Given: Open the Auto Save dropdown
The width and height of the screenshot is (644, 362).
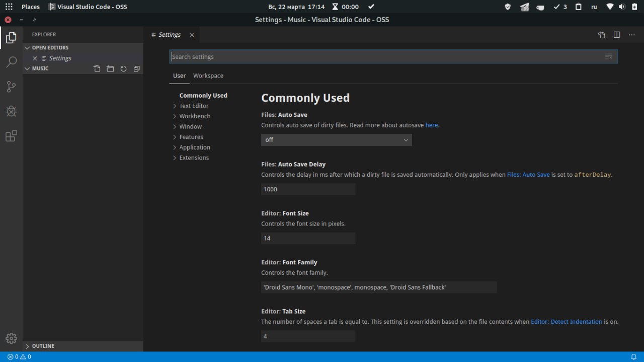Looking at the screenshot, I should pyautogui.click(x=337, y=140).
